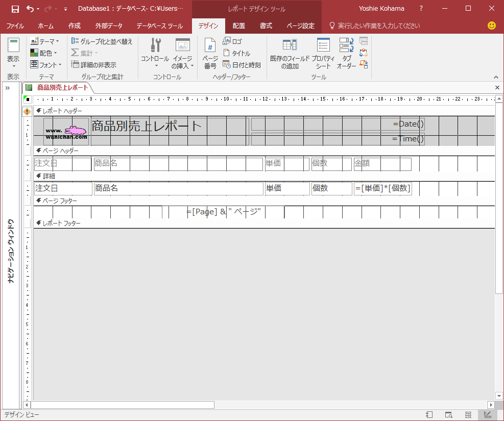
Task: Toggle グループ化と並べ替え pane
Action: pyautogui.click(x=102, y=41)
